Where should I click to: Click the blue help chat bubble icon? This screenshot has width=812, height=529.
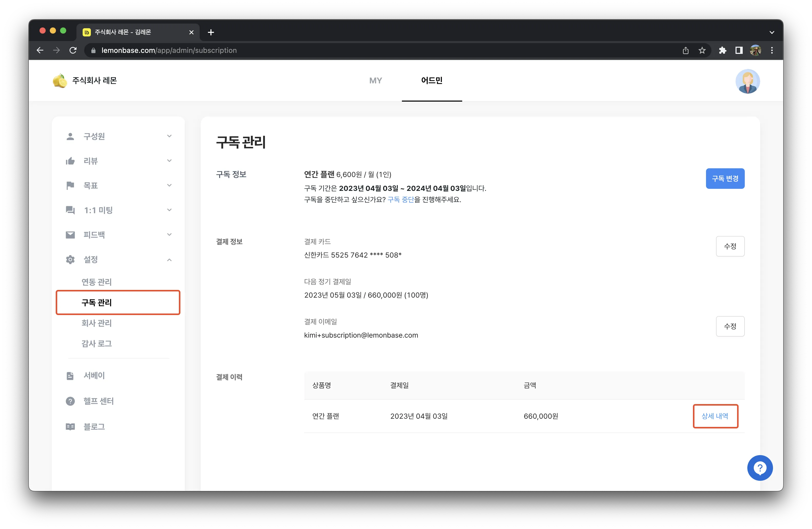click(x=760, y=468)
